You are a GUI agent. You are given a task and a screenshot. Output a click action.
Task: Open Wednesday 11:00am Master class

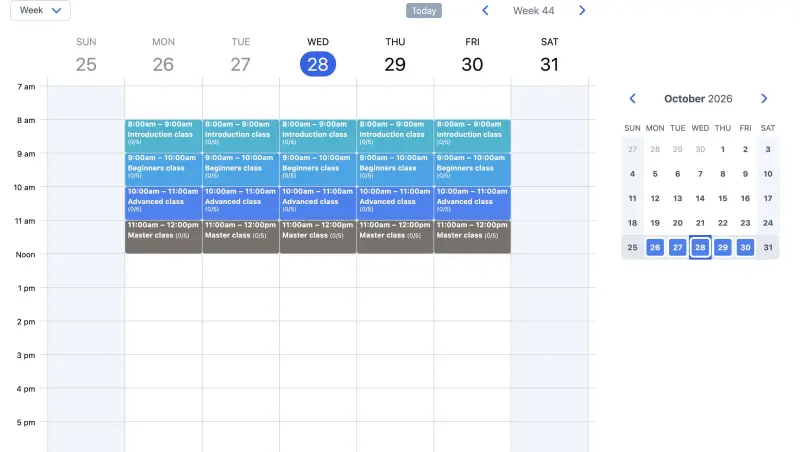(318, 237)
